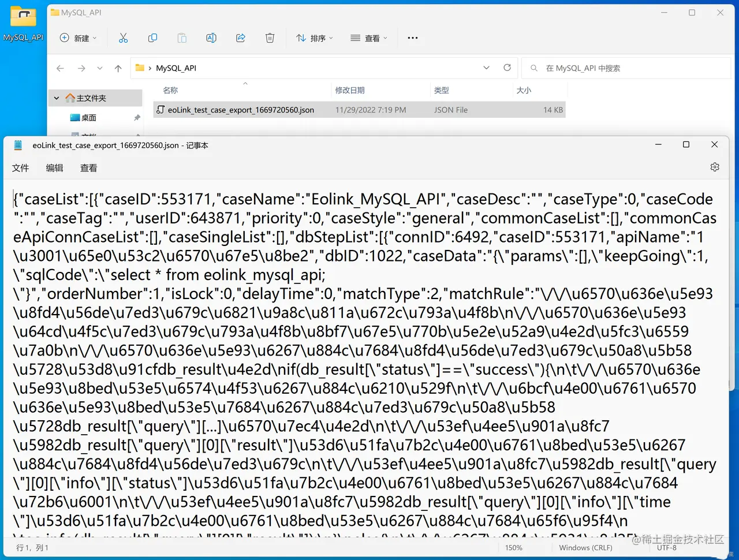This screenshot has height=560, width=739.
Task: Click the pin icon beside 桌面
Action: click(x=137, y=118)
